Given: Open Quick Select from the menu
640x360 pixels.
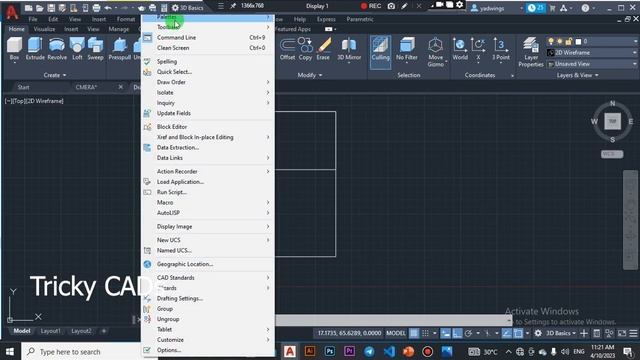Looking at the screenshot, I should tap(208, 72).
